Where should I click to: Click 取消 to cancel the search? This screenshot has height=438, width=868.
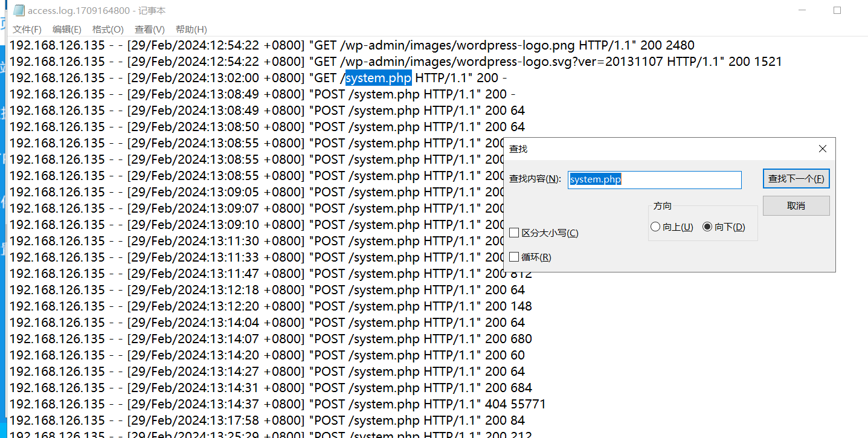click(x=796, y=205)
